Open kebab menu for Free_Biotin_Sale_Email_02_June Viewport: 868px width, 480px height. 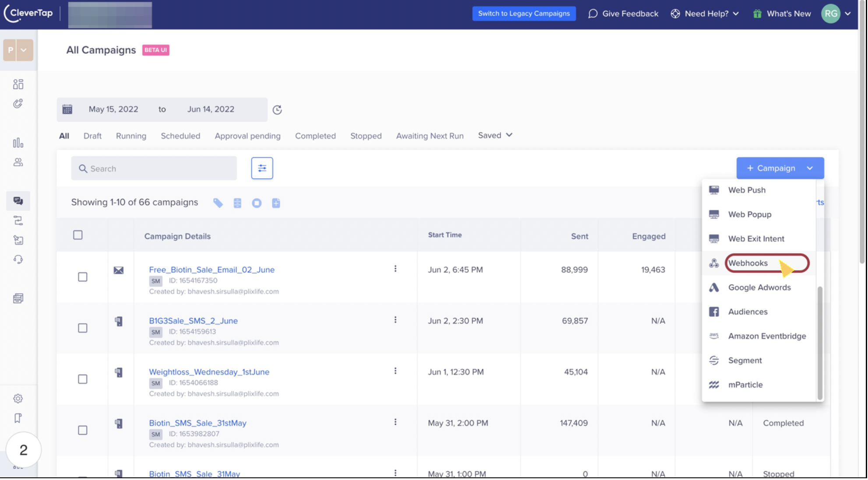[x=395, y=268]
